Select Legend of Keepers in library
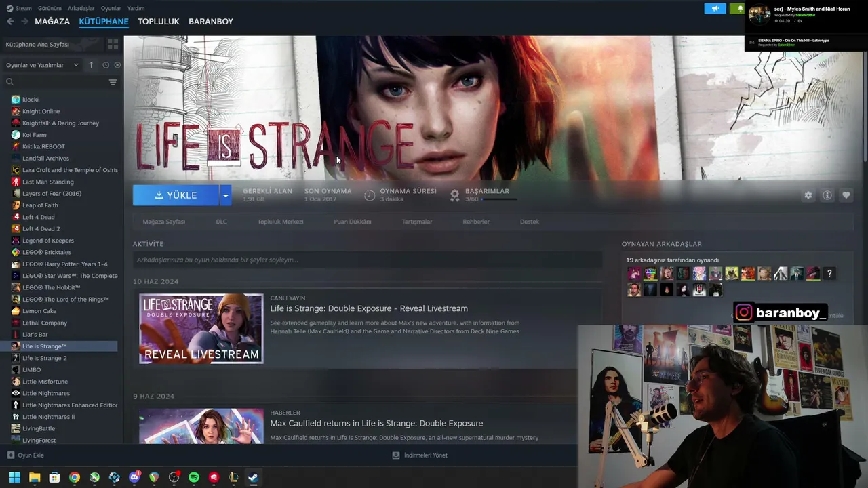 pos(59,241)
